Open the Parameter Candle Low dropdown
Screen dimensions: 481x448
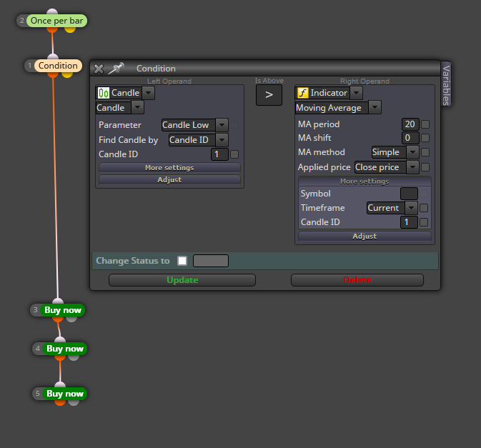tap(222, 125)
